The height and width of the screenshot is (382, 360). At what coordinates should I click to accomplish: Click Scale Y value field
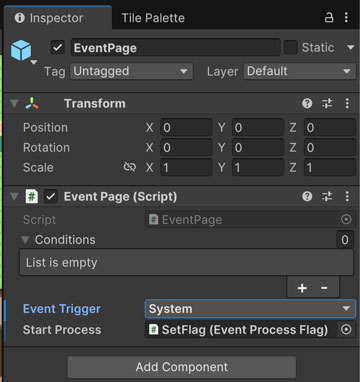click(x=258, y=168)
